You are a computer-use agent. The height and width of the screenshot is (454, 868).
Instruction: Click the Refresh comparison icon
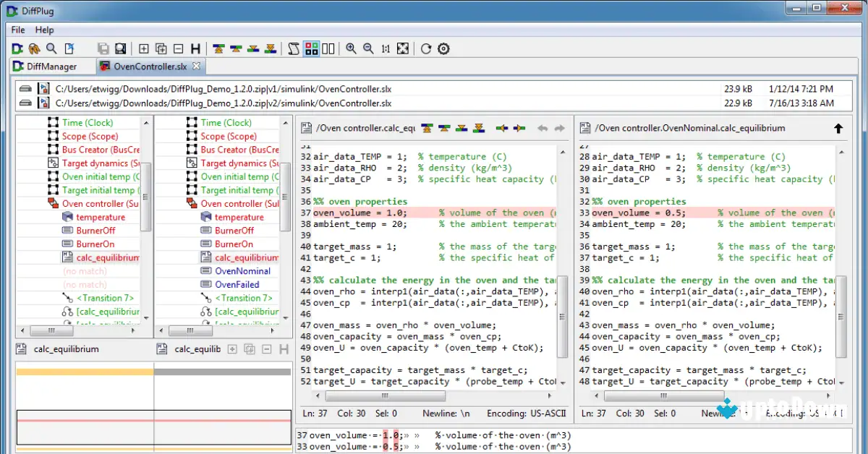(x=425, y=48)
